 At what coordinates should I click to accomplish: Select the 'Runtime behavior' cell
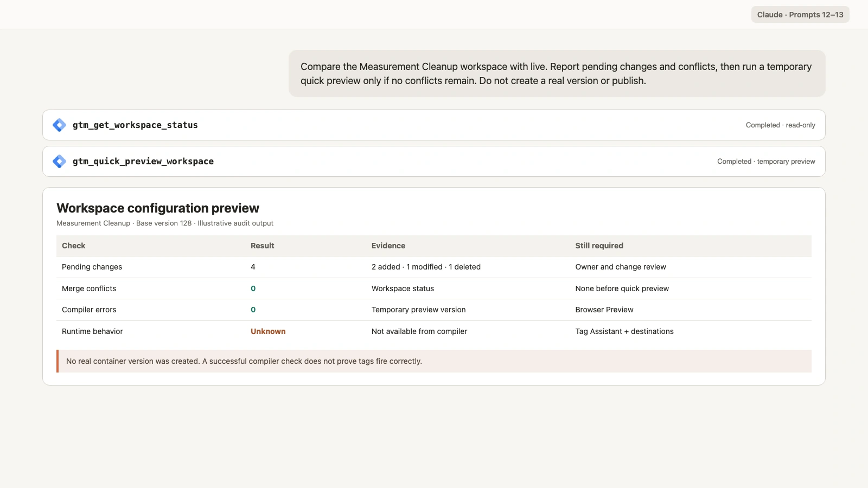[92, 331]
